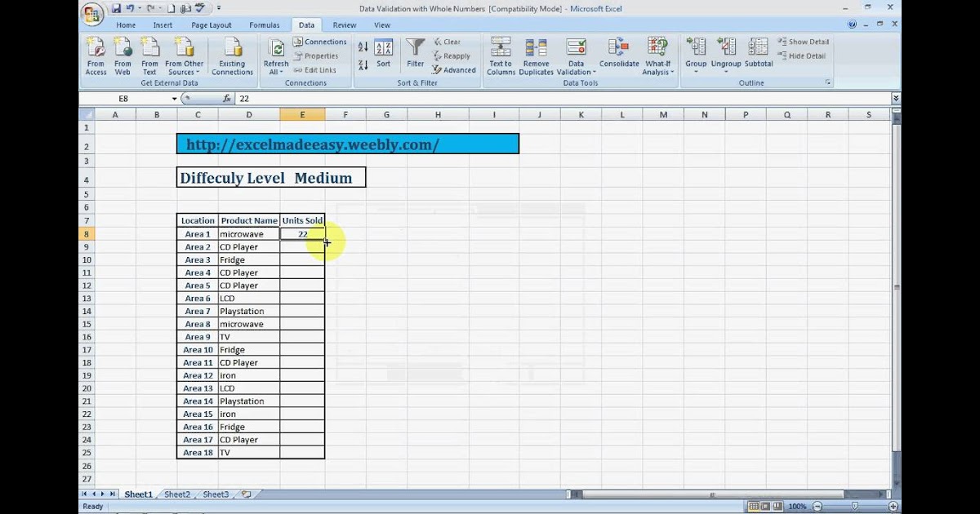Screen dimensions: 980x514
Task: Launch Text to Columns
Action: click(501, 57)
